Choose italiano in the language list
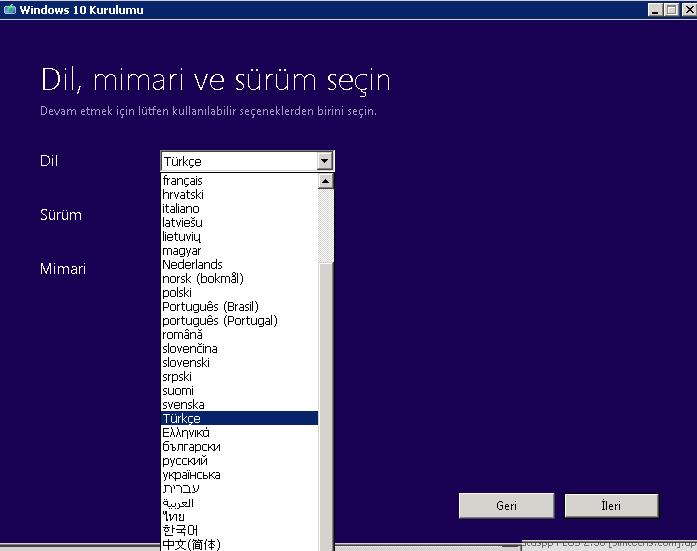This screenshot has width=697, height=551. click(x=181, y=208)
